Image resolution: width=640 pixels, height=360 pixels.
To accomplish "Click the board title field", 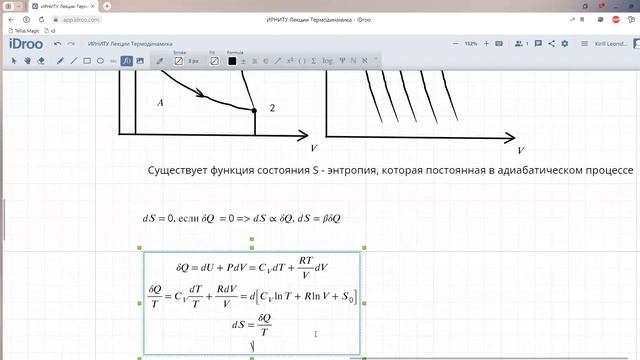I will tap(130, 44).
